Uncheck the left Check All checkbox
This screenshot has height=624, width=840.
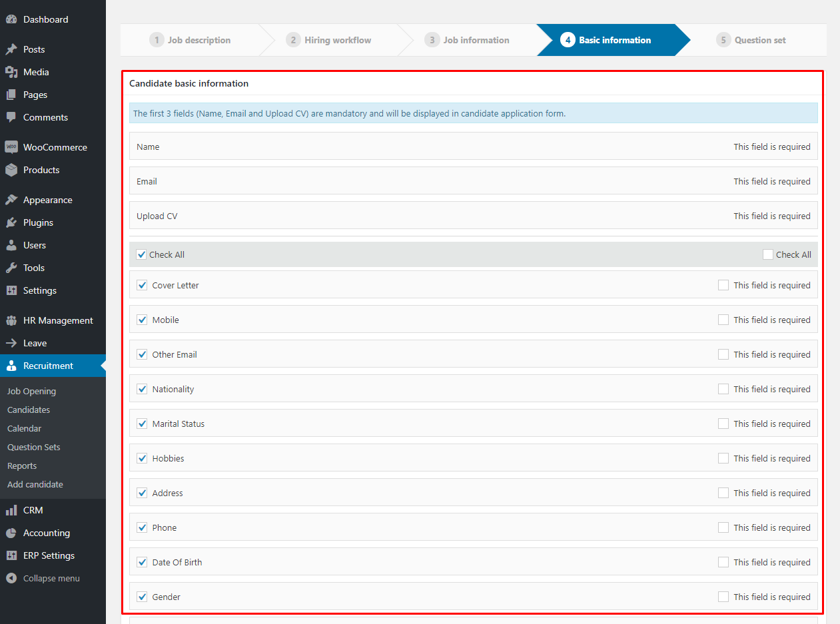point(141,254)
